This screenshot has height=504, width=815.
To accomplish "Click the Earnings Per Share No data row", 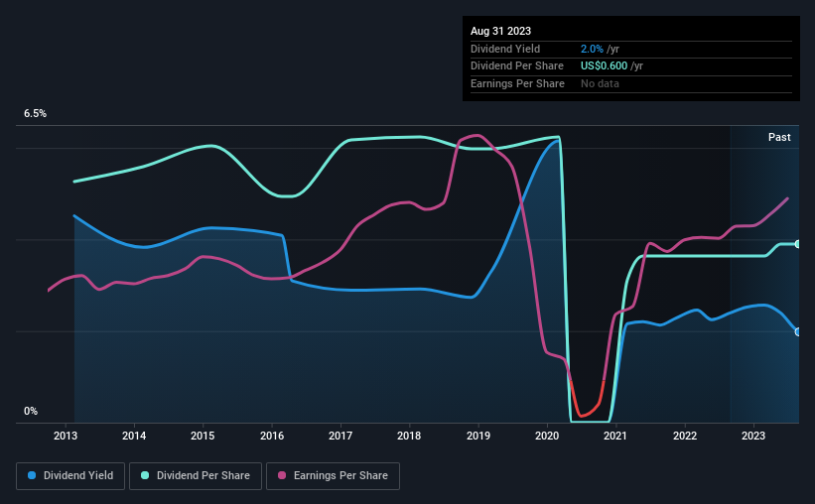I will (x=631, y=83).
